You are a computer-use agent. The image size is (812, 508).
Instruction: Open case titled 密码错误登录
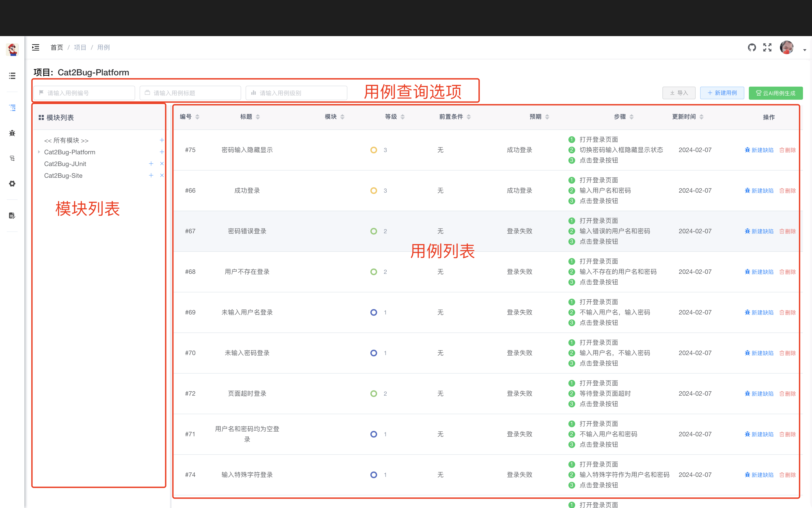click(x=247, y=231)
